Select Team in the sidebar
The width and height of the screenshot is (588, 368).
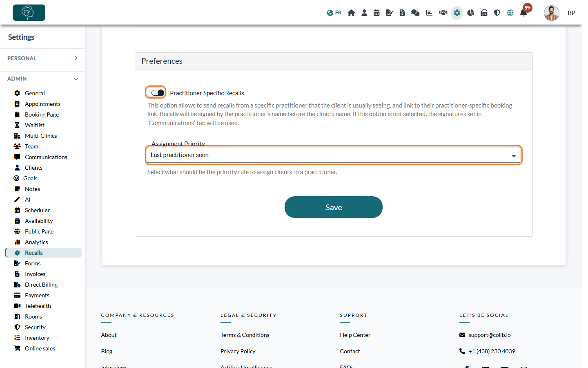31,146
